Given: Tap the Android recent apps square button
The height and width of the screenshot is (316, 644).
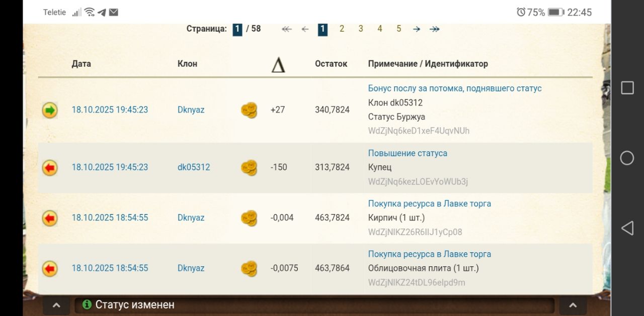Looking at the screenshot, I should click(627, 88).
